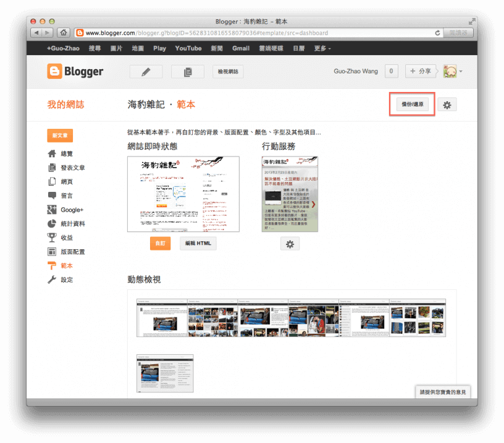The image size is (504, 443).
Task: Open the settings gear next to 備份/還原
Action: [x=447, y=105]
